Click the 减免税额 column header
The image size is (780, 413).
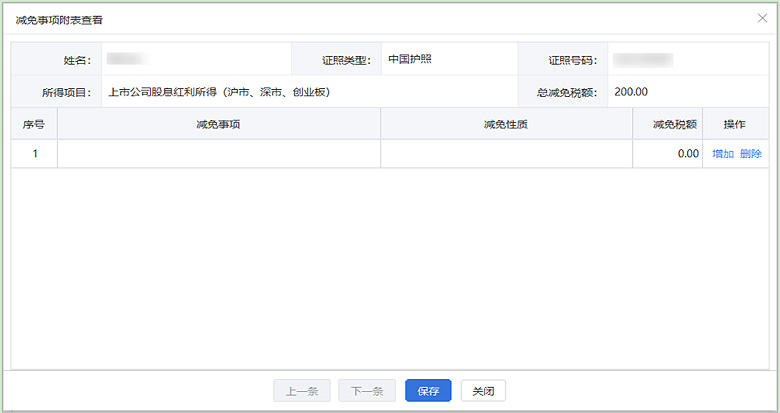coord(668,124)
